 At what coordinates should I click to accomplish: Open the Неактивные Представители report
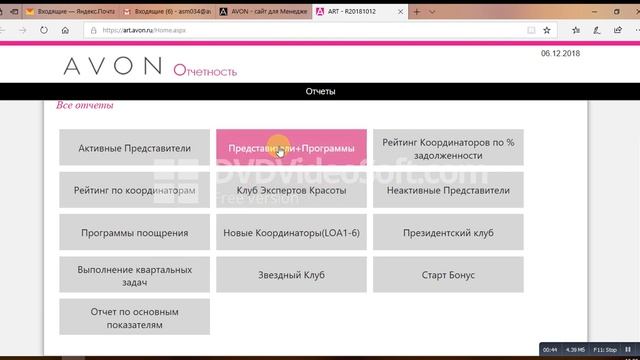448,190
